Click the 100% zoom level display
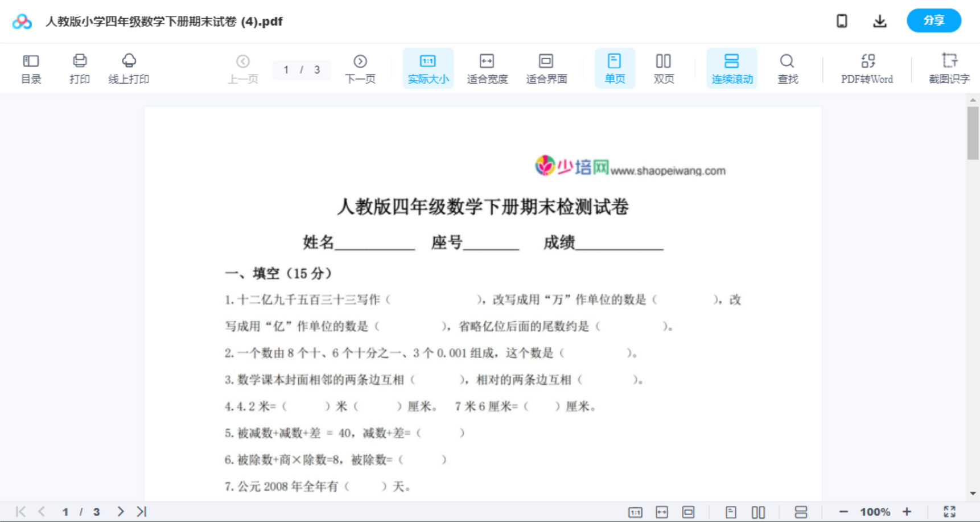The width and height of the screenshot is (980, 522). [x=875, y=512]
